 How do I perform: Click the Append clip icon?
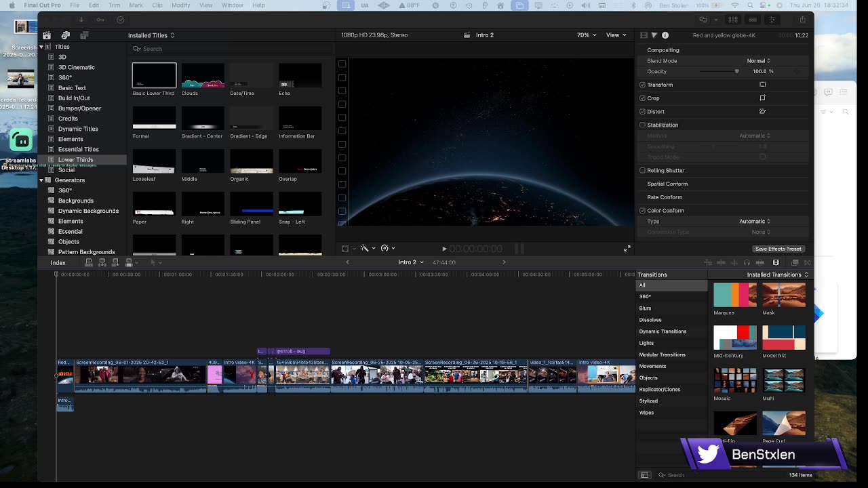(115, 262)
